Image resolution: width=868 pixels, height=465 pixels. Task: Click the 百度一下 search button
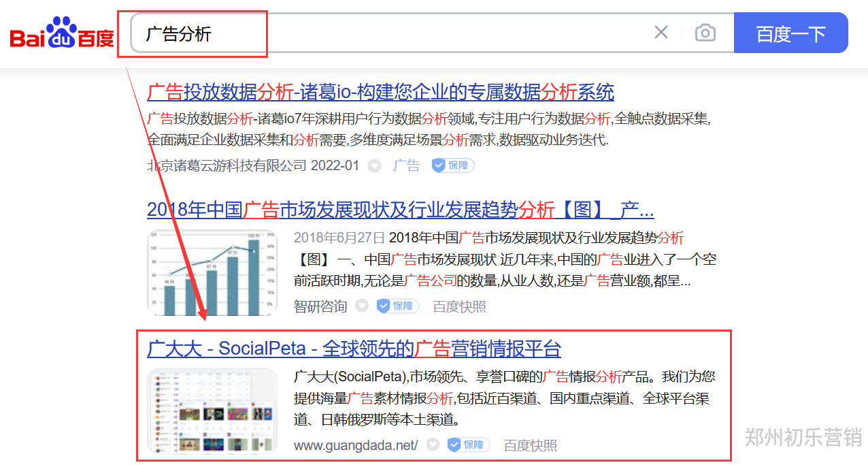pos(791,33)
